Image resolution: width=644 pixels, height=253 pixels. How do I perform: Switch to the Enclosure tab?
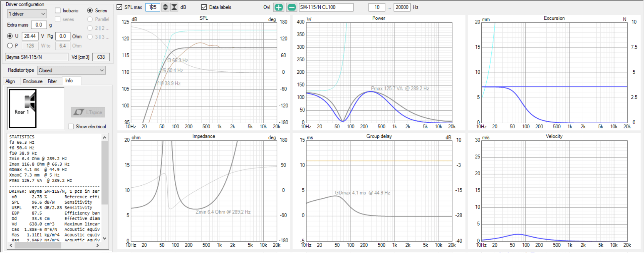click(x=33, y=81)
